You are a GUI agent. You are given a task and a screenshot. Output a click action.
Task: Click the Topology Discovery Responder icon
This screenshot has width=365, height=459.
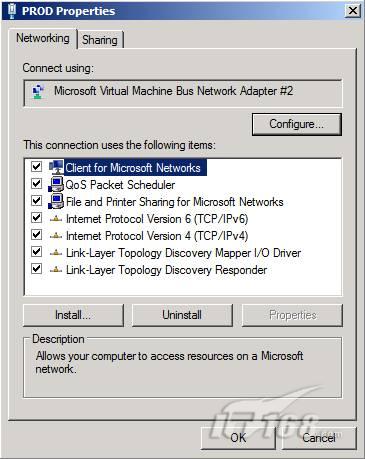pos(56,270)
